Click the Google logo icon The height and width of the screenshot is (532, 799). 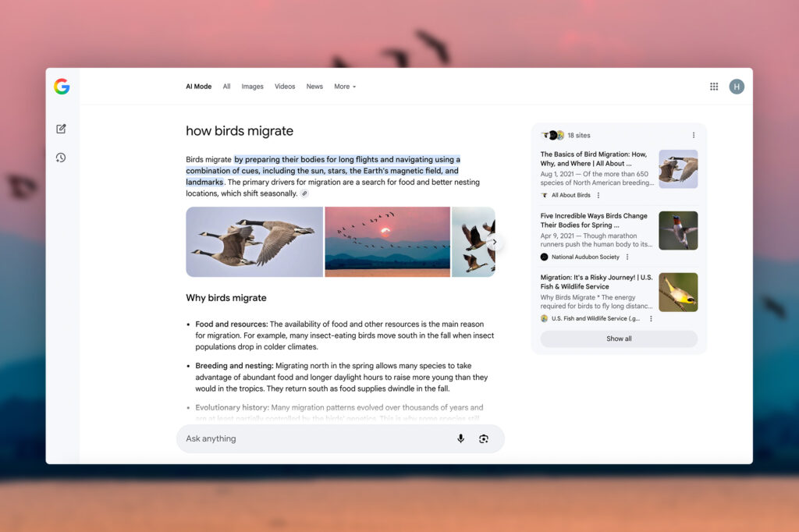pos(62,87)
